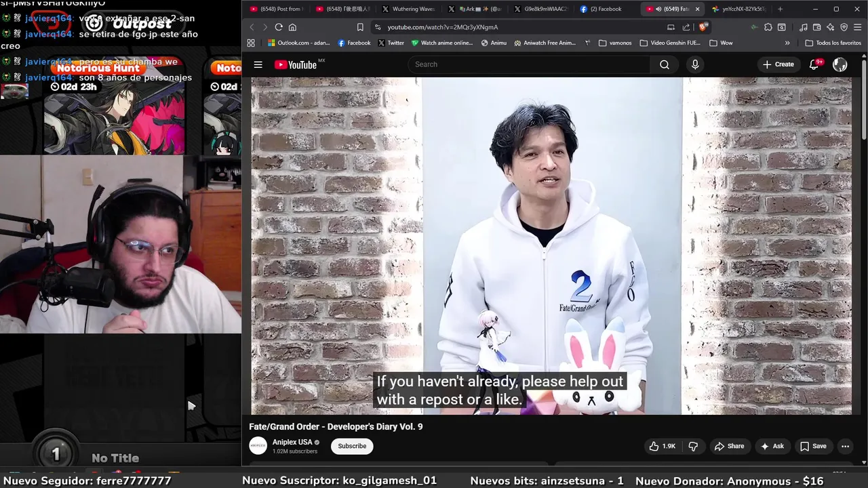Click the YouTube search magnifier button
868x488 pixels.
tap(664, 64)
